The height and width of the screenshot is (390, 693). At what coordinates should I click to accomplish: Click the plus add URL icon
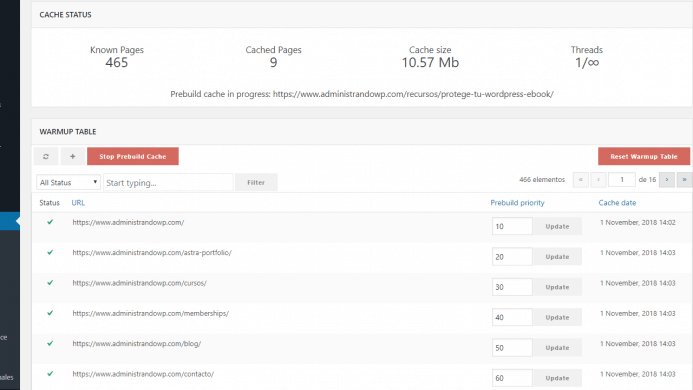(x=72, y=157)
